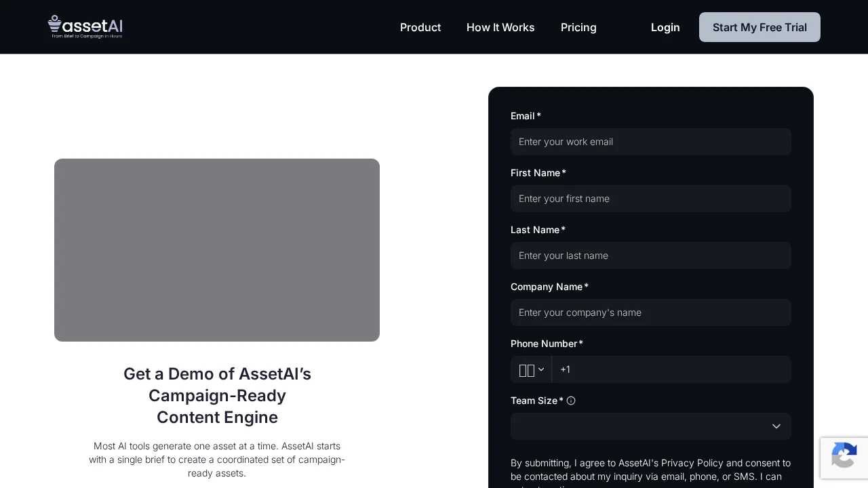Click the first name input field

[650, 199]
